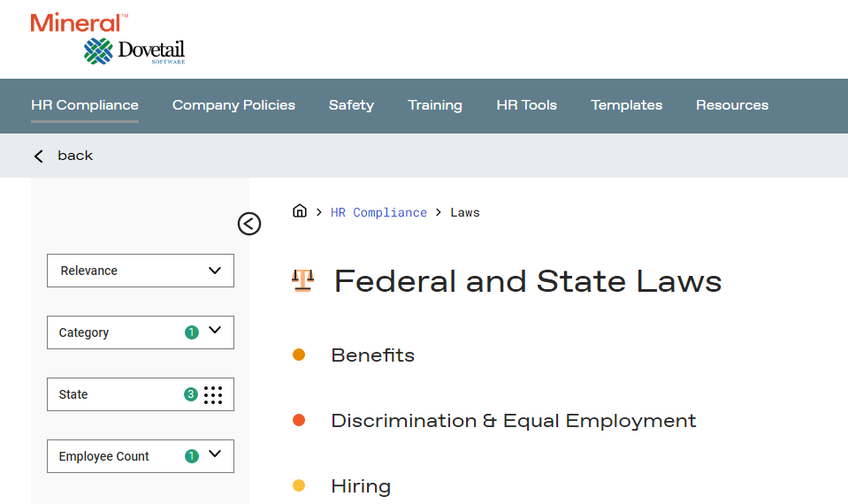Expand the Category filter dropdown
This screenshot has width=848, height=504.
(x=141, y=332)
